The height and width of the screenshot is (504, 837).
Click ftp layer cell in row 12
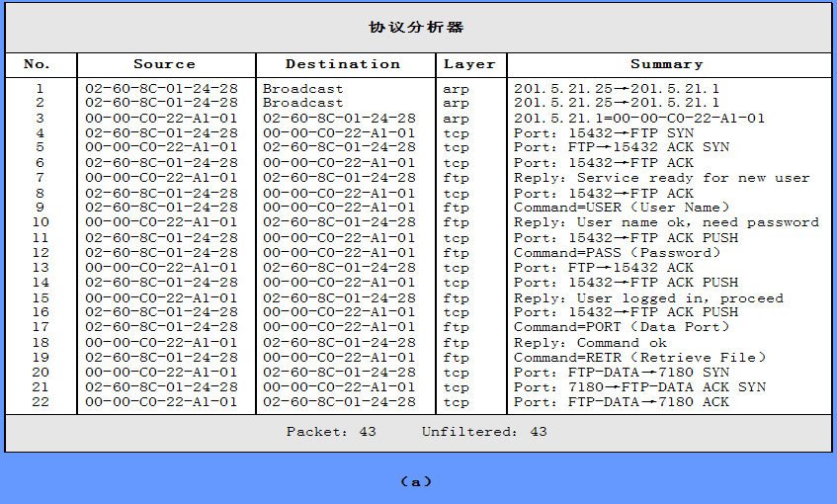click(456, 253)
